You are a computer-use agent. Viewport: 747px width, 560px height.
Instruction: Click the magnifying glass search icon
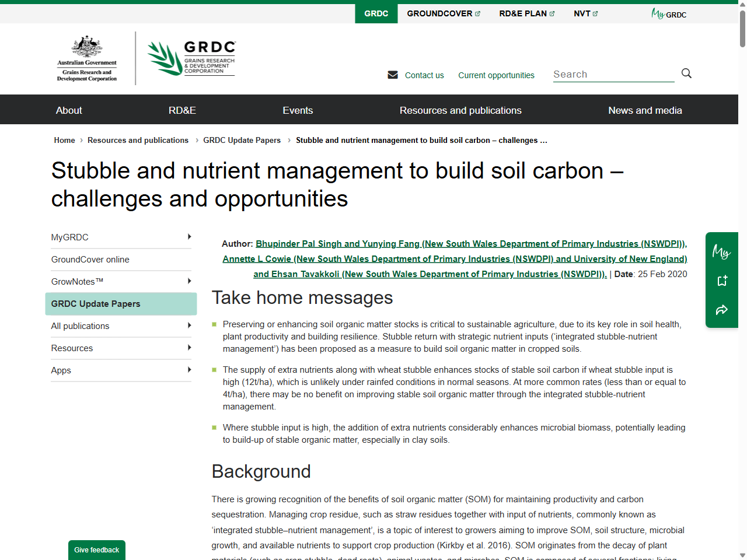tap(686, 73)
